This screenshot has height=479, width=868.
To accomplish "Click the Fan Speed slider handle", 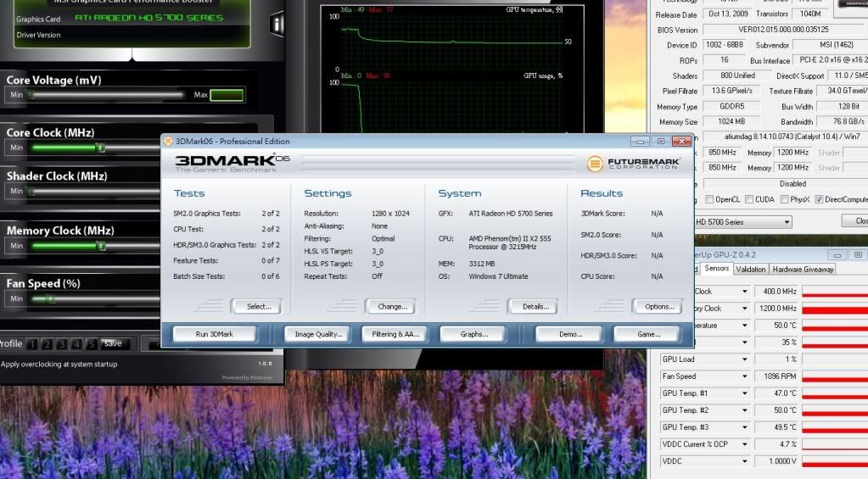I will click(x=50, y=299).
